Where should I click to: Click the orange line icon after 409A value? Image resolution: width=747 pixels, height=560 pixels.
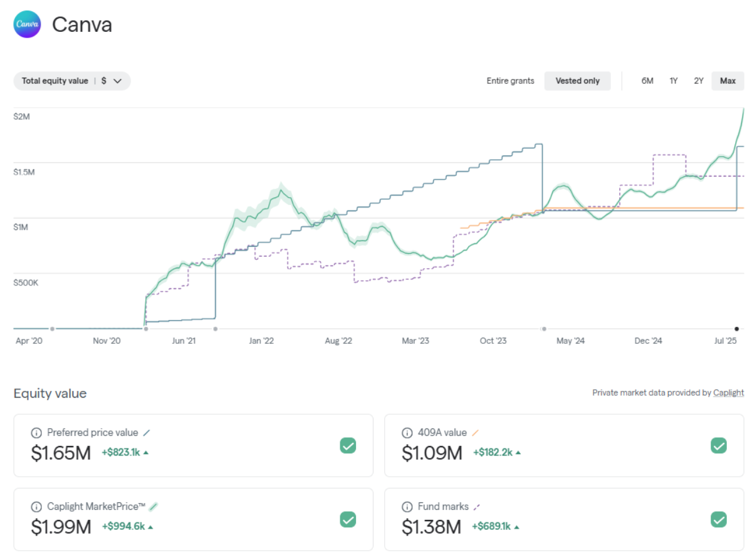point(475,432)
